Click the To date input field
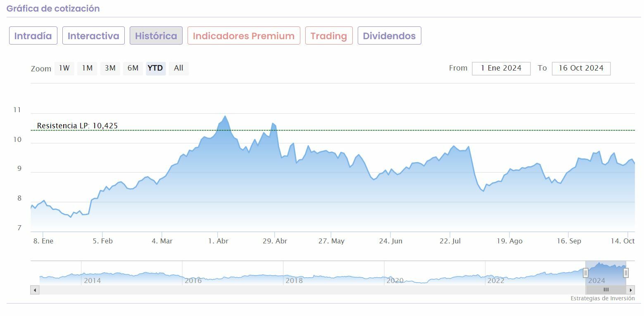The image size is (644, 316). tap(581, 68)
